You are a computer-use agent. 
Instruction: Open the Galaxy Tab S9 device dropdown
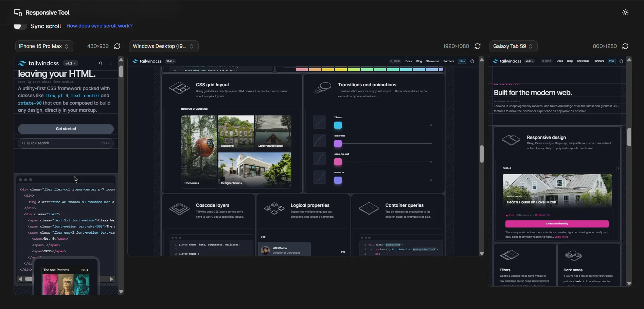click(513, 46)
